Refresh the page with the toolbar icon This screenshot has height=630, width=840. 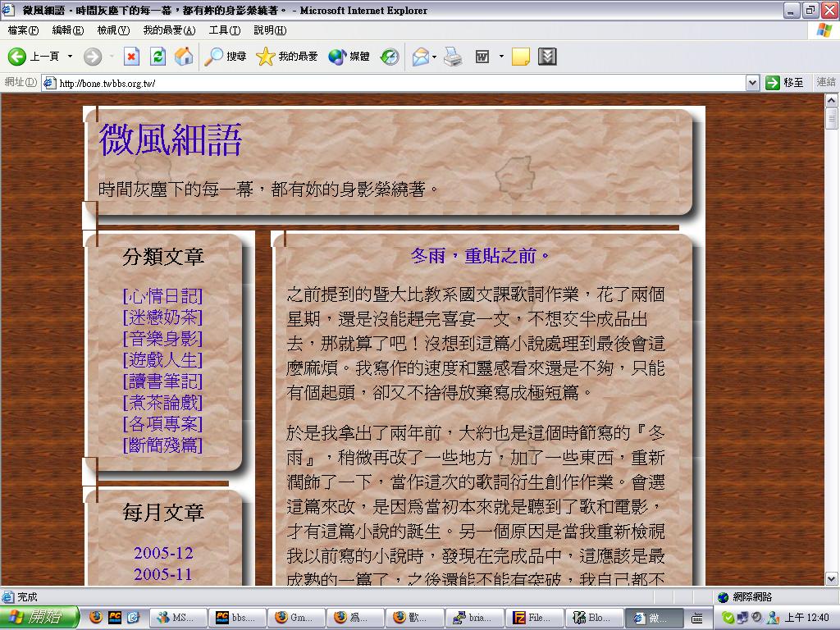pos(158,57)
